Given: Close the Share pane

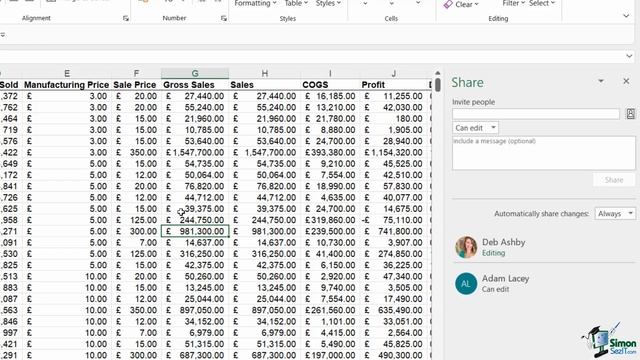Looking at the screenshot, I should pos(626,81).
